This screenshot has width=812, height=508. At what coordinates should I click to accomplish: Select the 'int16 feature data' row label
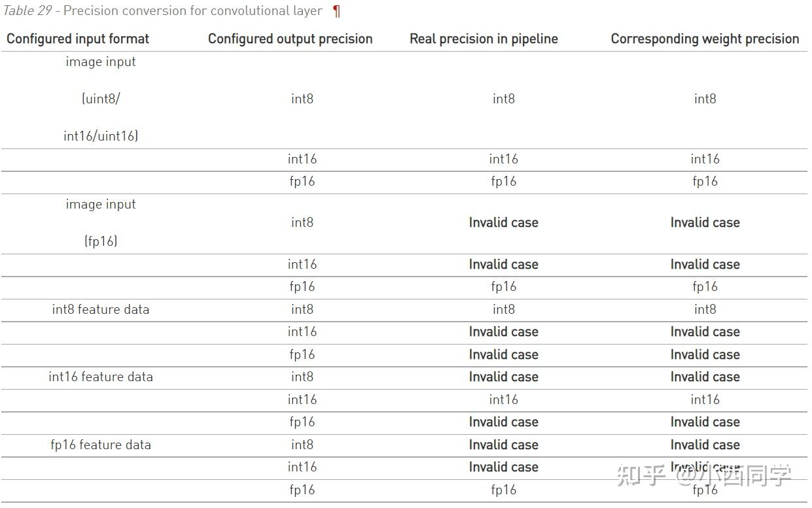[x=101, y=377]
